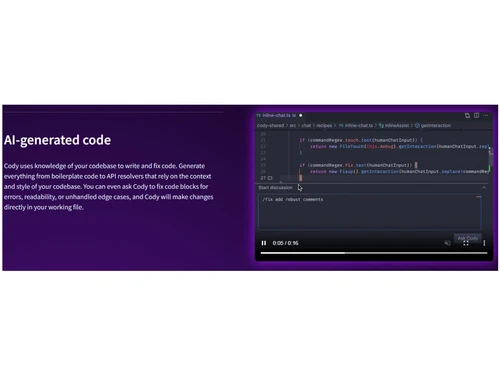Open the video's three-dot options menu

point(484,243)
